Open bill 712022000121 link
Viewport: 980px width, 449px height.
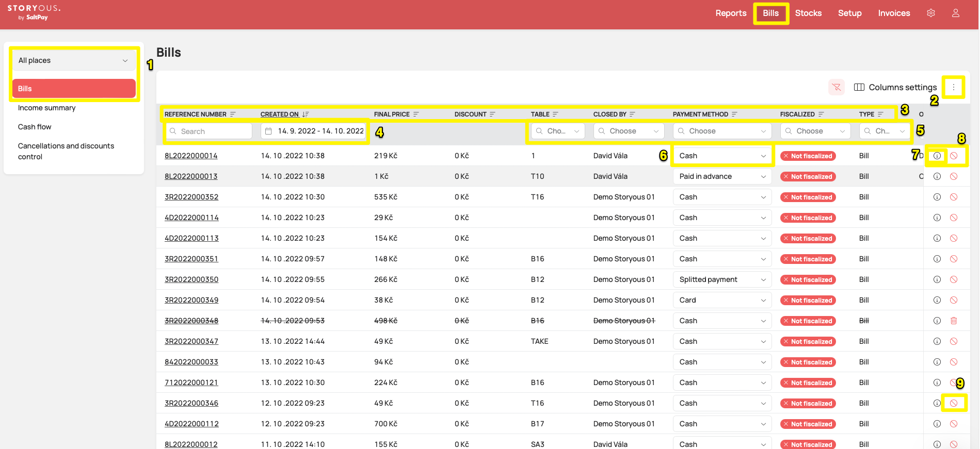pos(191,383)
